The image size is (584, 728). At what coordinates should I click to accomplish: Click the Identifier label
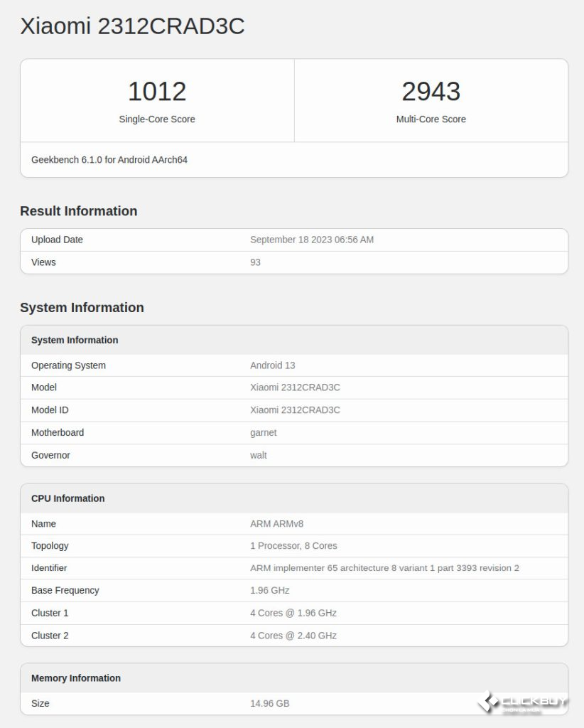point(49,568)
